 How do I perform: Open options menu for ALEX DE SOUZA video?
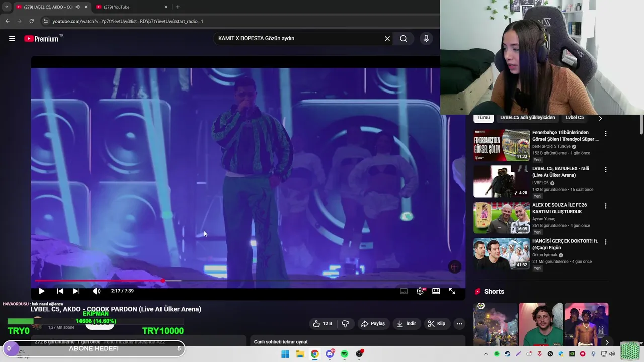[x=606, y=206]
